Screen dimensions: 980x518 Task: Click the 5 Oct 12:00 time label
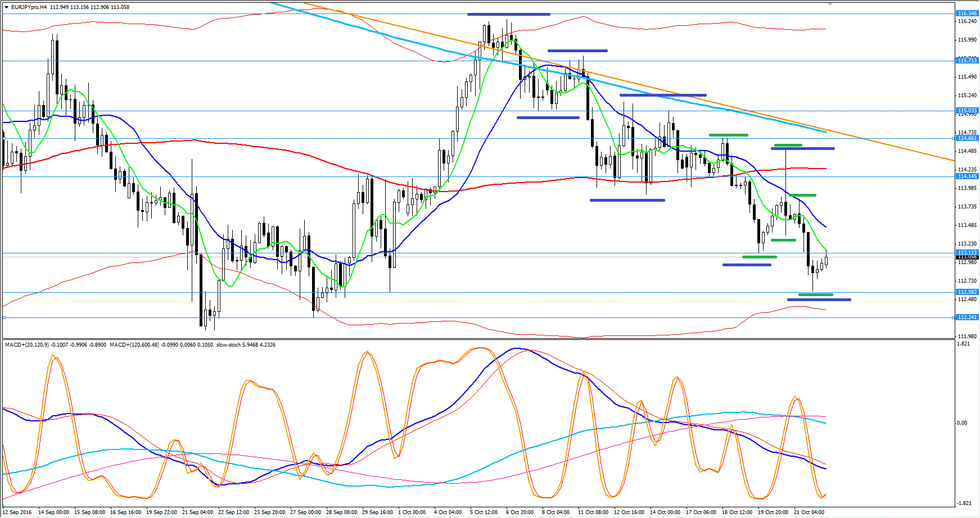coord(484,512)
